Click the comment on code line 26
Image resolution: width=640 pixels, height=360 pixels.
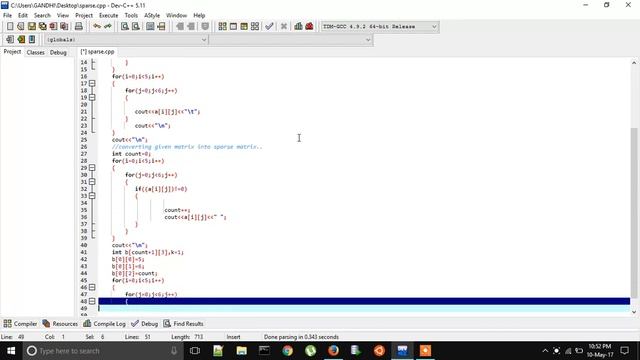[187, 147]
